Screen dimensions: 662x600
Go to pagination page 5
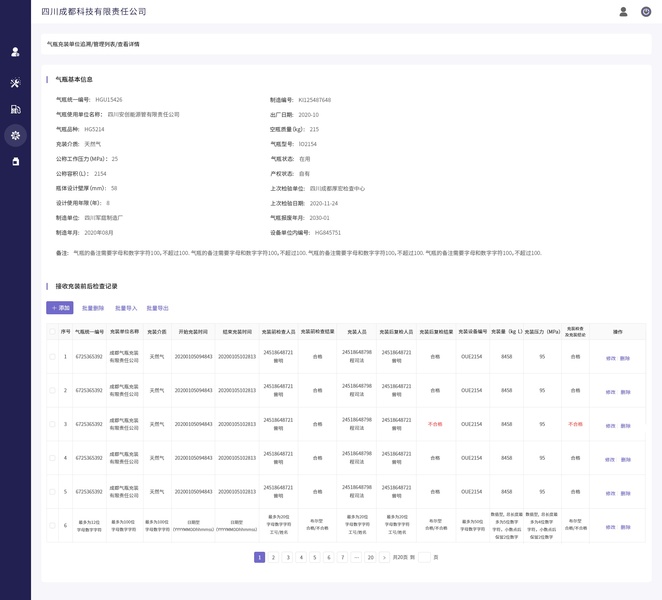(x=315, y=557)
